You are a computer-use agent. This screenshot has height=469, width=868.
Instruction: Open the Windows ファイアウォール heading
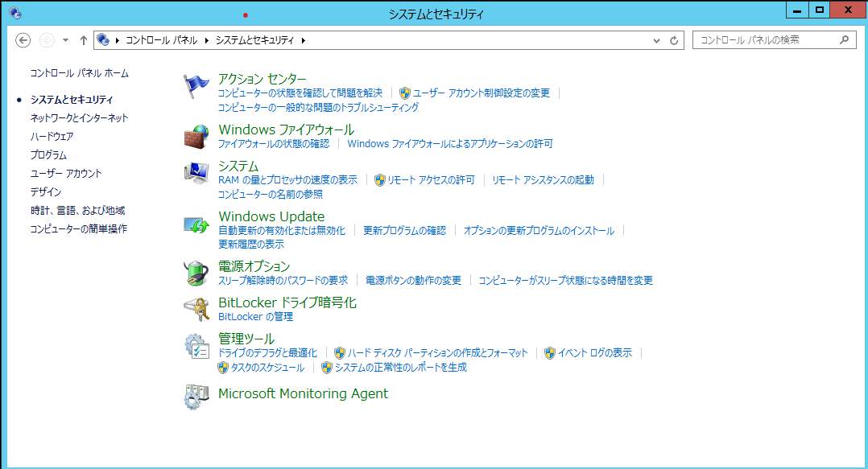tap(286, 130)
